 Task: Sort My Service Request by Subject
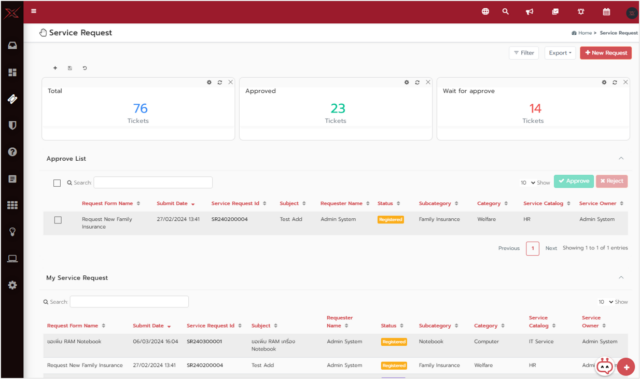pyautogui.click(x=264, y=326)
